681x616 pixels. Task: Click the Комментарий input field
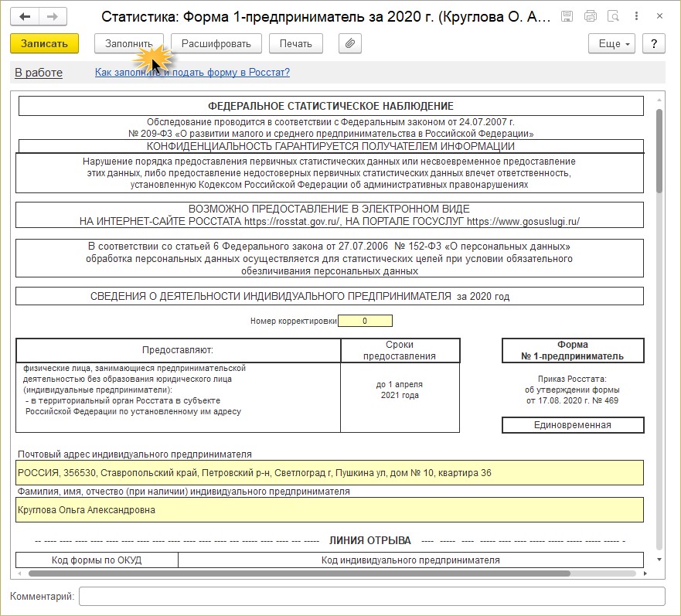[x=372, y=596]
